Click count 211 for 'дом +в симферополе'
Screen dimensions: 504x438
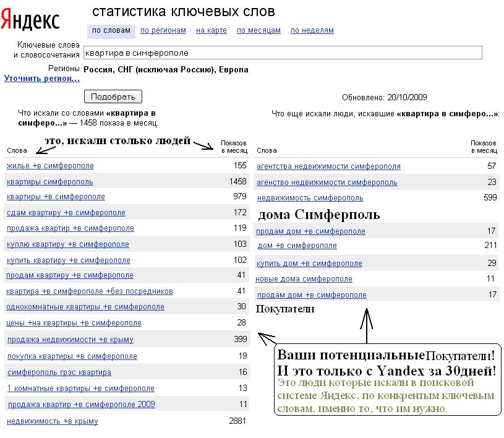pos(490,246)
